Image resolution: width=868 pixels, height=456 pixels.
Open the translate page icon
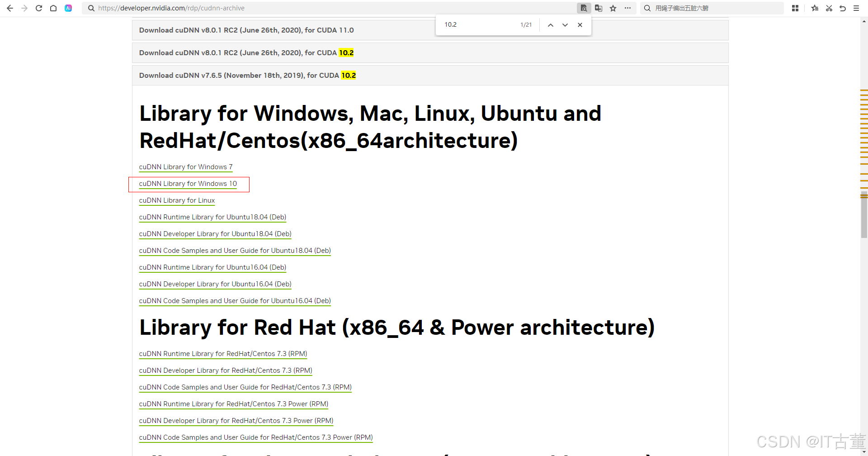(599, 8)
